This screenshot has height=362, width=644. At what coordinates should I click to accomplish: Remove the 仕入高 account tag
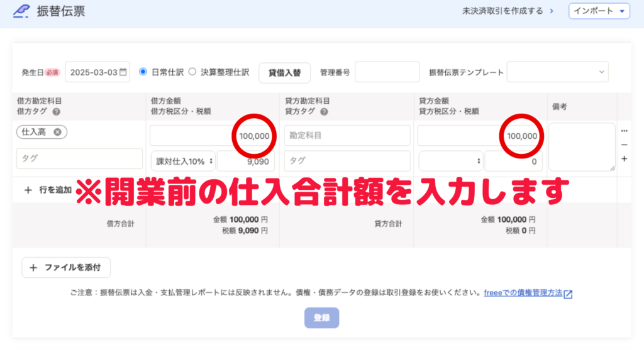[x=57, y=132]
